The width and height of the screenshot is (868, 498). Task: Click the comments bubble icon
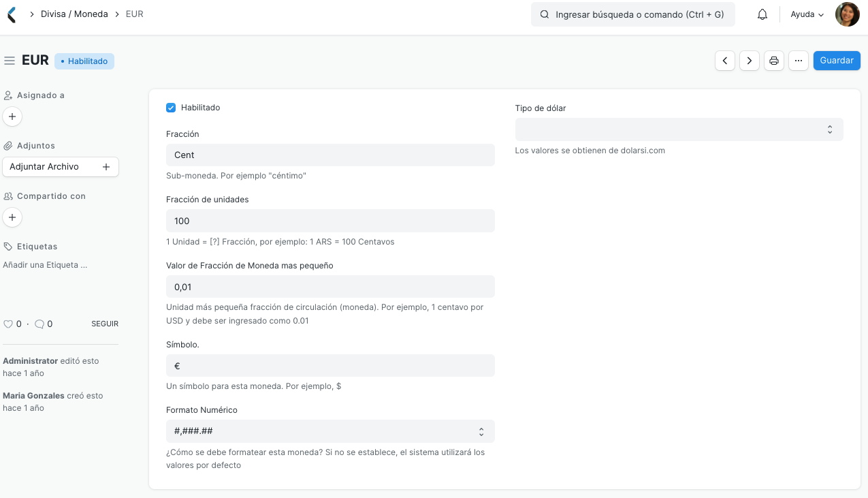[x=39, y=324]
